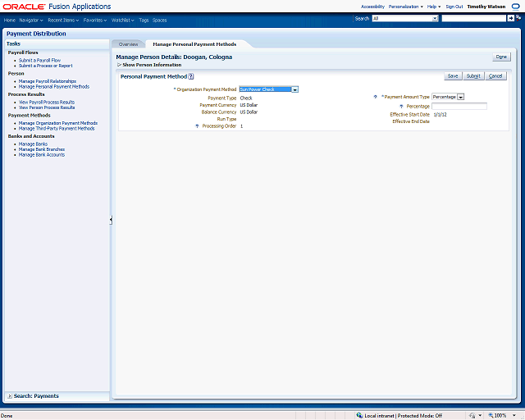Open the Navigator menu
This screenshot has height=420, width=525.
pyautogui.click(x=31, y=19)
